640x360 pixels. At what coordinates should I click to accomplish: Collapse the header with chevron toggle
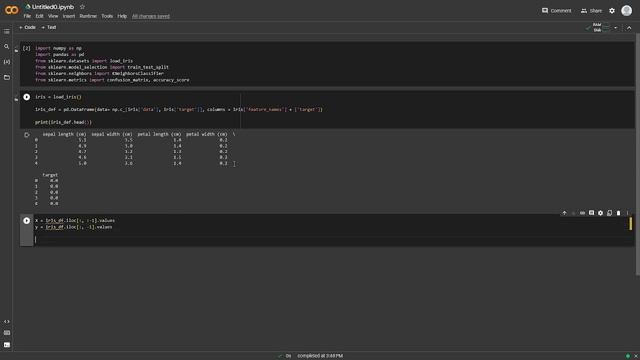tap(629, 28)
